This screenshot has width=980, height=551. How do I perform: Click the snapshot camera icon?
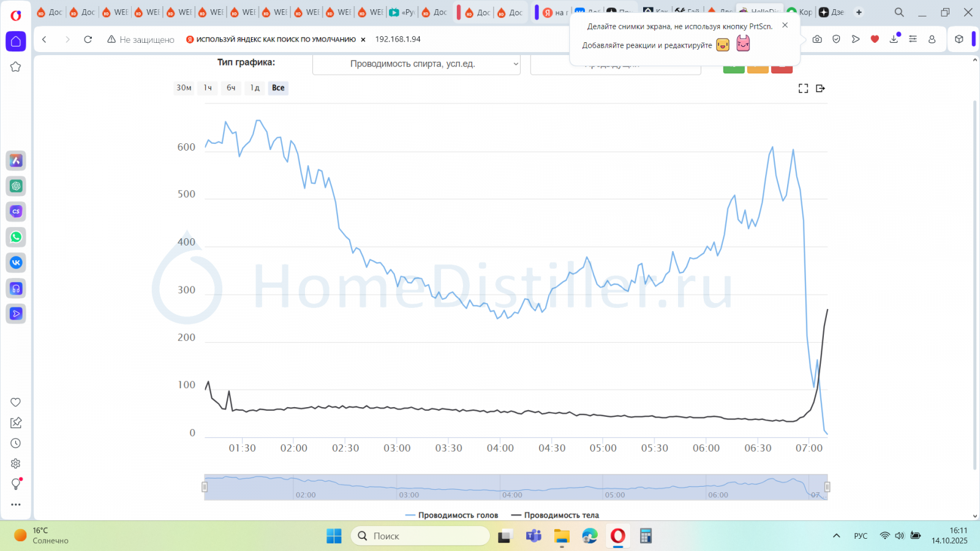(817, 39)
